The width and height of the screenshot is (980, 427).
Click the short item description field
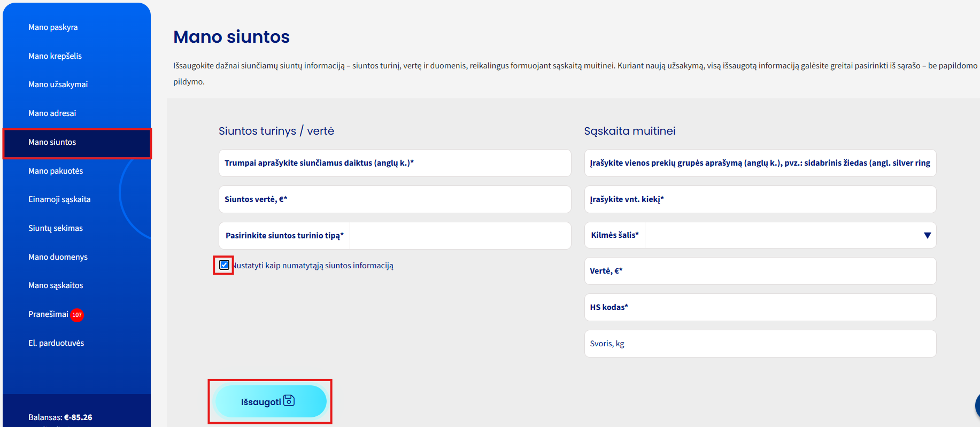[395, 163]
